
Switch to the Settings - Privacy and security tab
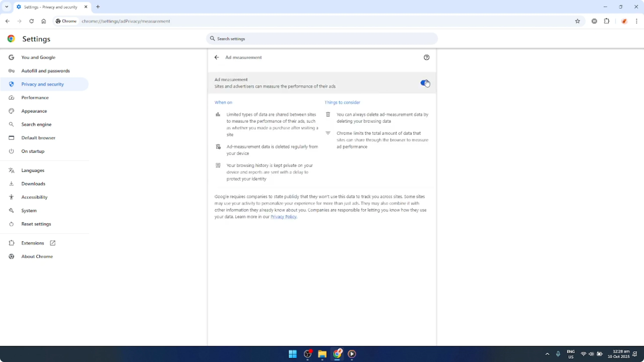[50, 7]
